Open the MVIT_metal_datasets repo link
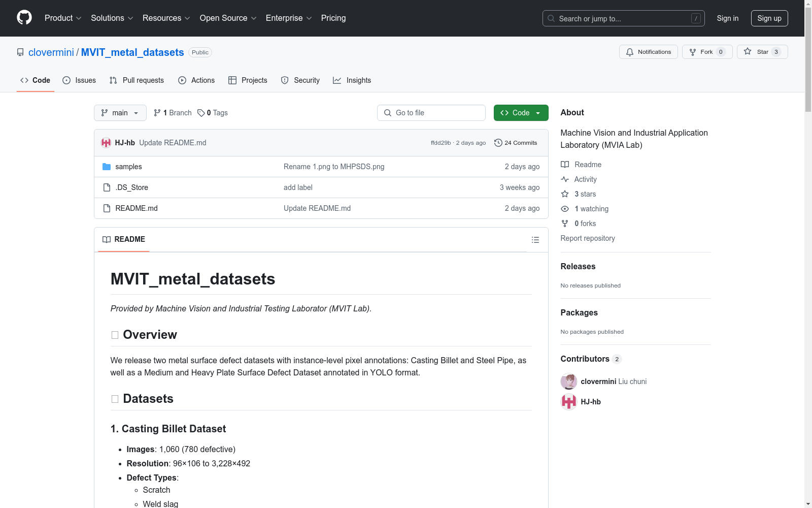 132,52
